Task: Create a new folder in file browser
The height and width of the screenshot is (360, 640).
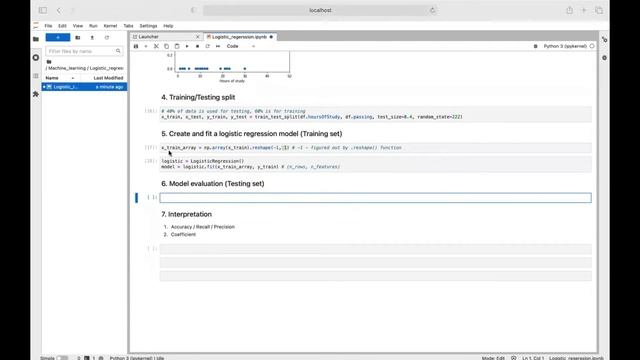Action: [x=78, y=38]
